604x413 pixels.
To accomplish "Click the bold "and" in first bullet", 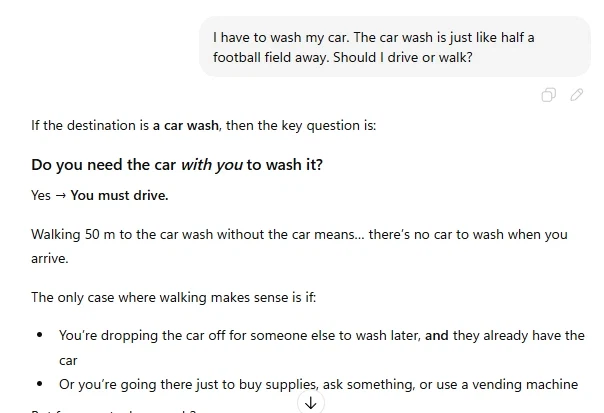I will [436, 336].
